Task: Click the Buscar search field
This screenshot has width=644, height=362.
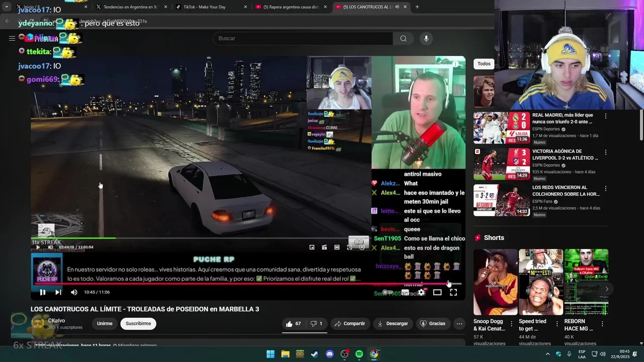Action: (303, 38)
